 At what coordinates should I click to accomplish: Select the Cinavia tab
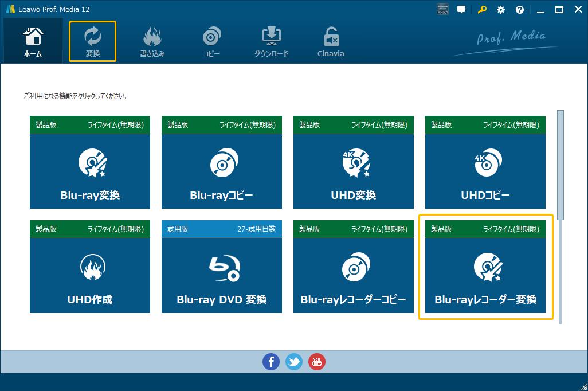click(331, 41)
